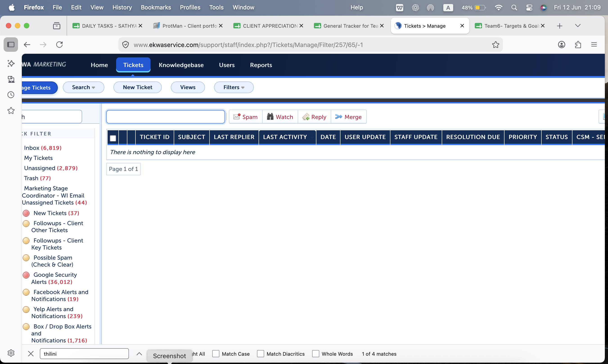608x364 pixels.
Task: Open the Extensions puzzle icon
Action: tap(578, 45)
